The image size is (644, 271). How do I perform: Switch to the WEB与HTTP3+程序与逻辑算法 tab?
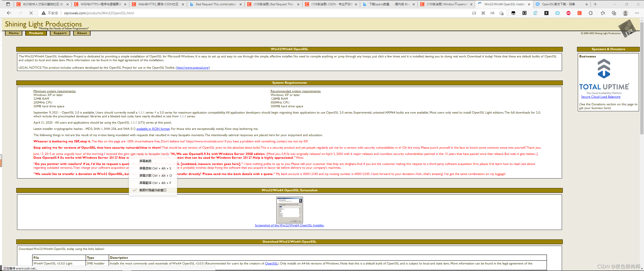coord(101,4)
